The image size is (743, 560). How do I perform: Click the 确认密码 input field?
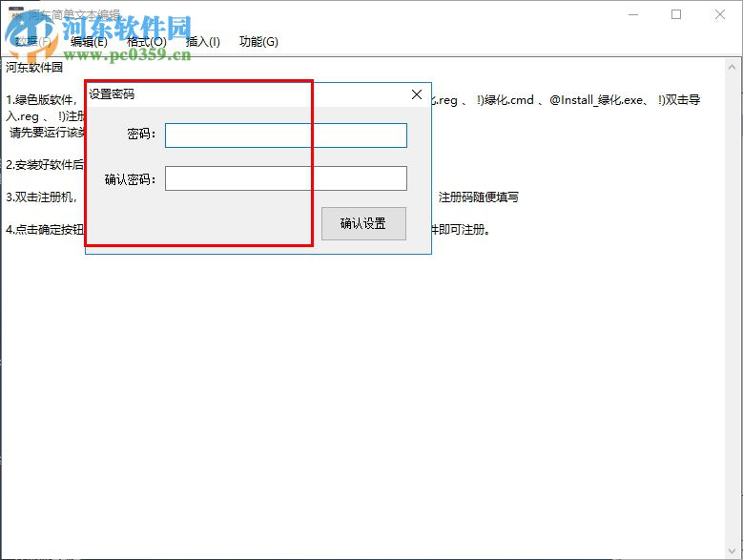pyautogui.click(x=286, y=178)
